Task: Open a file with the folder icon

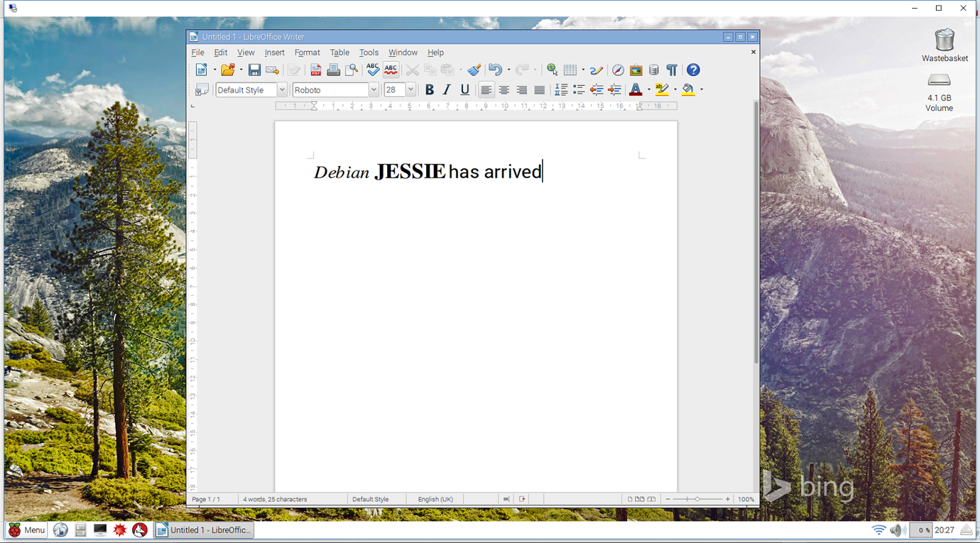Action: [x=228, y=70]
